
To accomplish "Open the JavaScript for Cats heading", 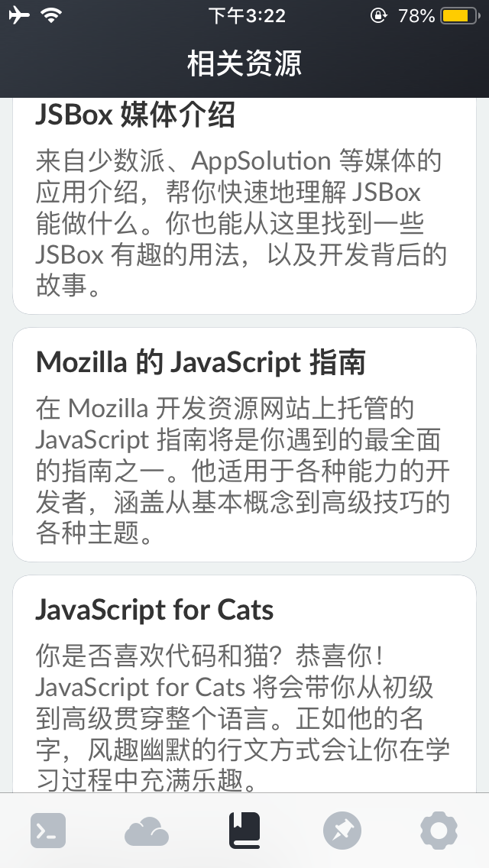I will 154,610.
